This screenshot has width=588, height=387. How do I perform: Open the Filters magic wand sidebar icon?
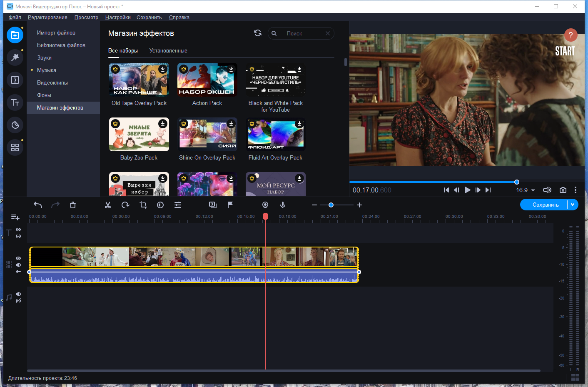click(x=15, y=57)
